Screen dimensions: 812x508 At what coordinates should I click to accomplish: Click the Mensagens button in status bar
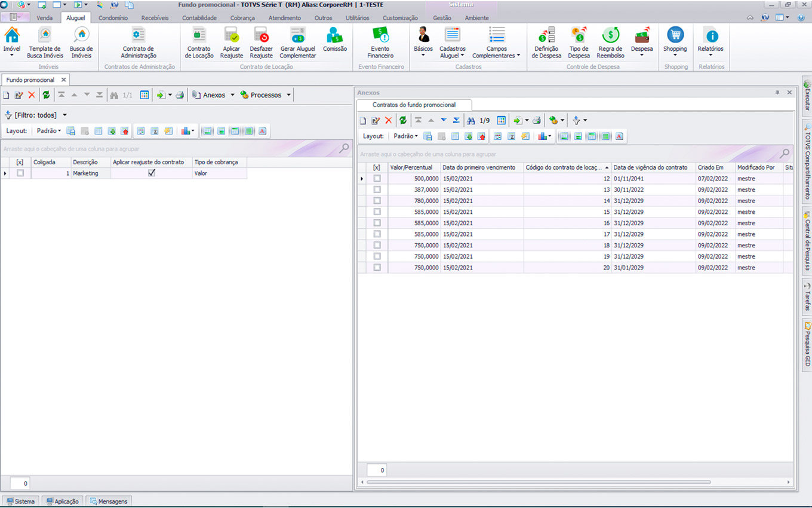pyautogui.click(x=108, y=501)
